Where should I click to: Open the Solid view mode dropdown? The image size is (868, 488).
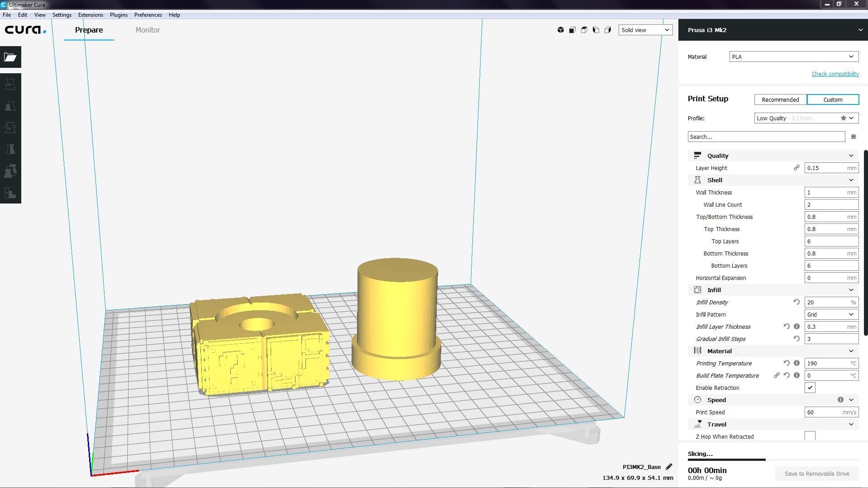tap(645, 30)
